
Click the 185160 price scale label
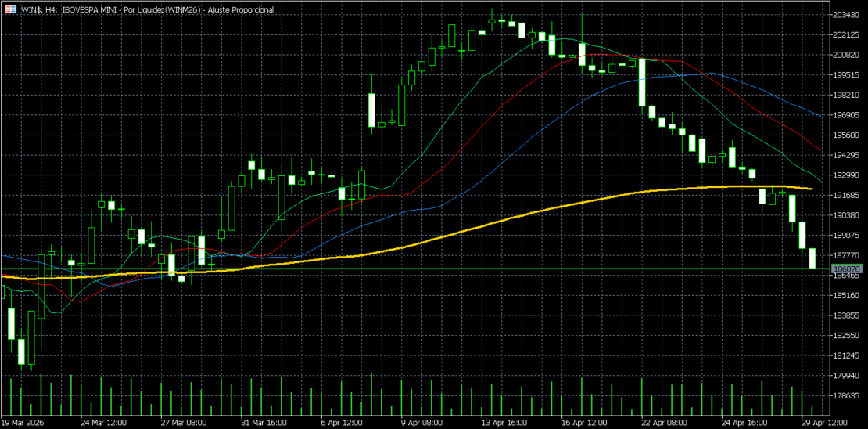845,295
